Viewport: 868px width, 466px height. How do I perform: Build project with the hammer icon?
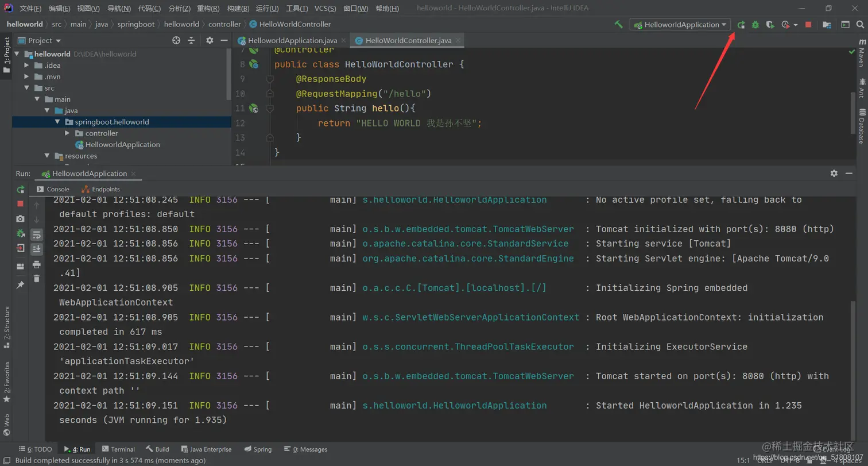click(x=618, y=25)
